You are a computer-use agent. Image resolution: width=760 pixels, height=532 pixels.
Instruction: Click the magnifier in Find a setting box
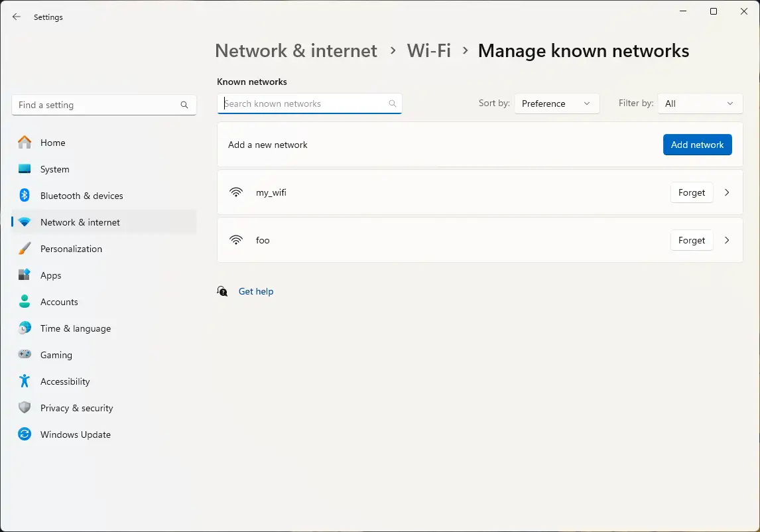coord(184,105)
